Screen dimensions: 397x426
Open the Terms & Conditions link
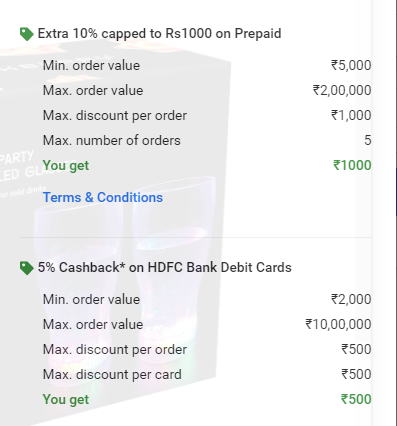click(103, 197)
